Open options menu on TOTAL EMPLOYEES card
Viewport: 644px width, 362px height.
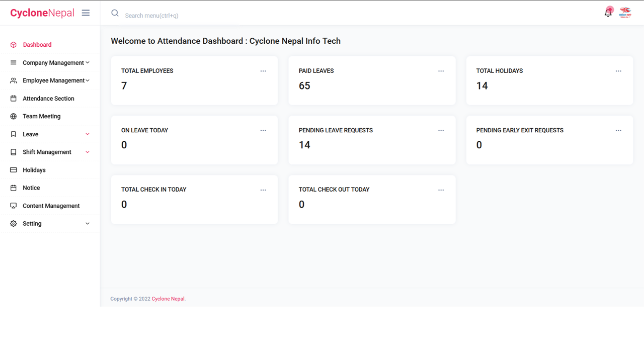click(x=263, y=71)
